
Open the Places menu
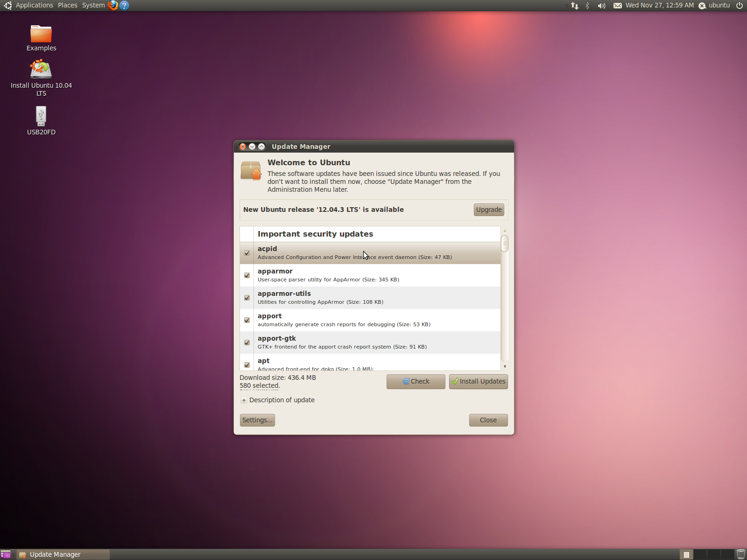click(68, 6)
